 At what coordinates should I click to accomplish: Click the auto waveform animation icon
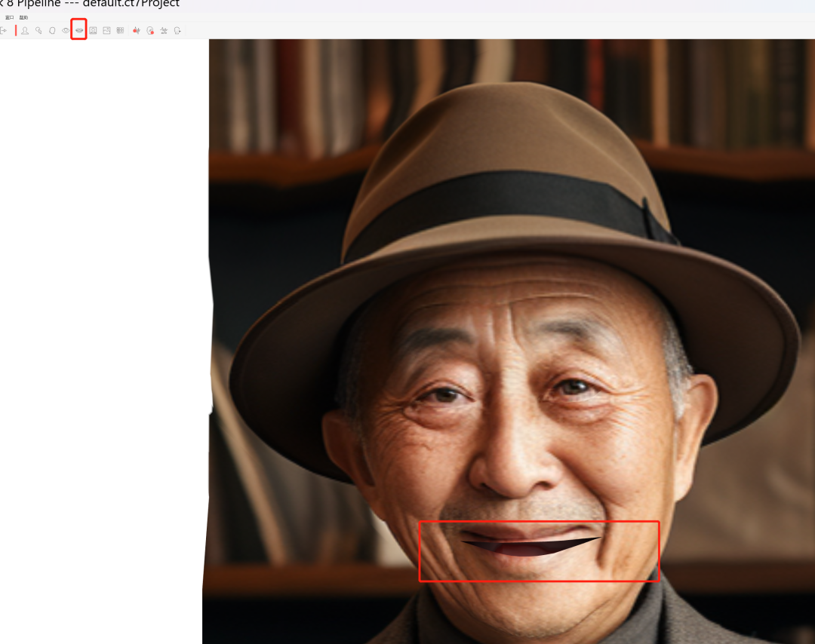pyautogui.click(x=164, y=31)
